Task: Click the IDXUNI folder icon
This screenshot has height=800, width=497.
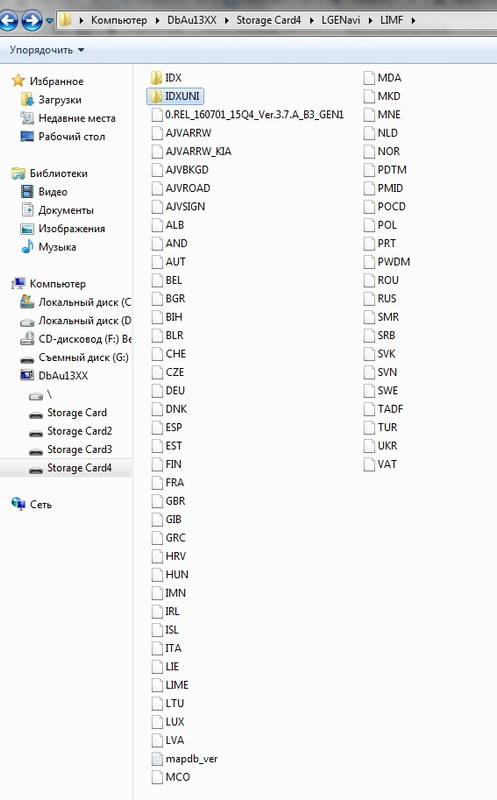Action: [156, 96]
